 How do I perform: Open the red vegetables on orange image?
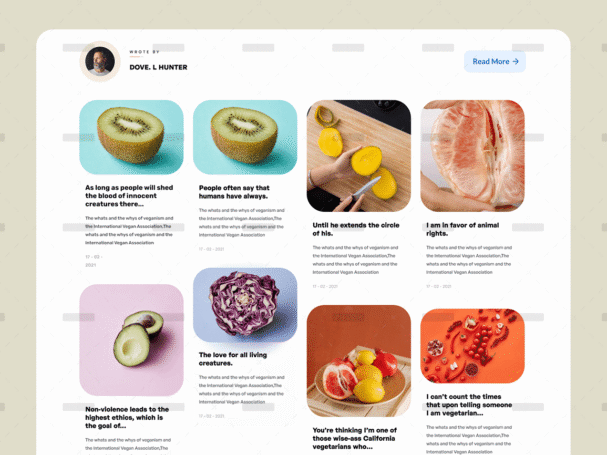pos(472,346)
